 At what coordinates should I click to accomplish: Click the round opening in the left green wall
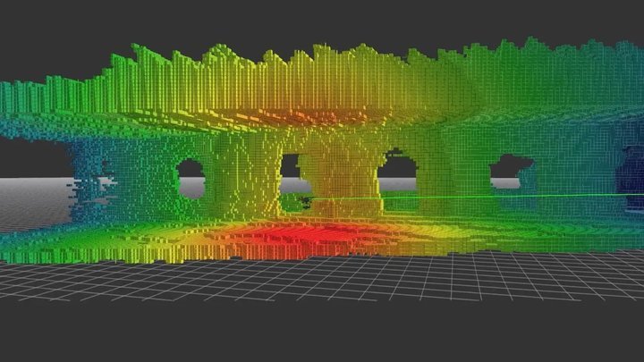[x=191, y=179]
